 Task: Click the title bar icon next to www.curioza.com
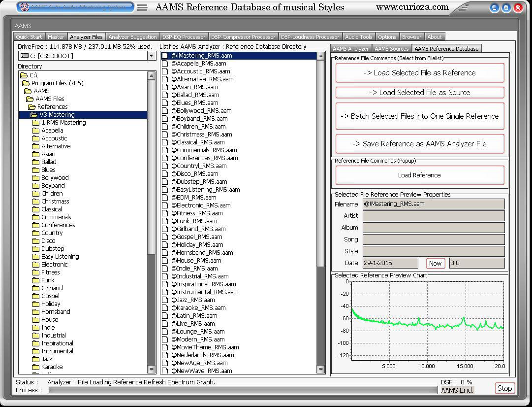point(463,7)
